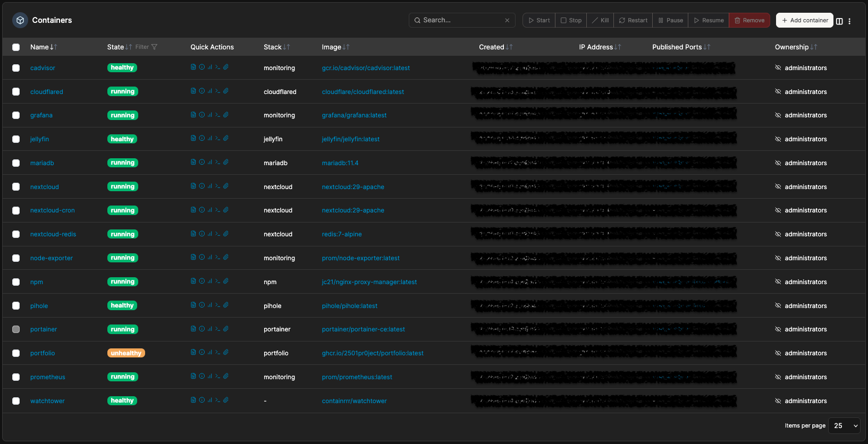Screen dimensions: 868x444
Task: Open exec console for the jellyfin container
Action: [x=218, y=139]
